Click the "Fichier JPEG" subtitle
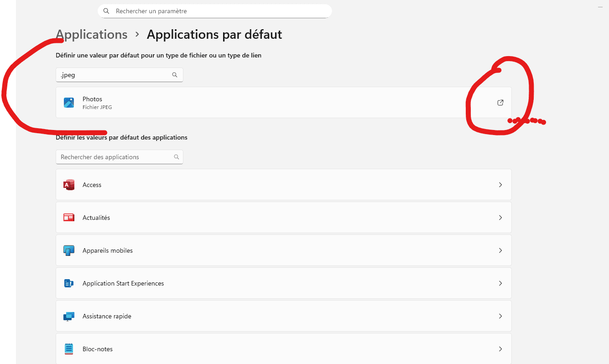This screenshot has height=364, width=609. click(97, 107)
